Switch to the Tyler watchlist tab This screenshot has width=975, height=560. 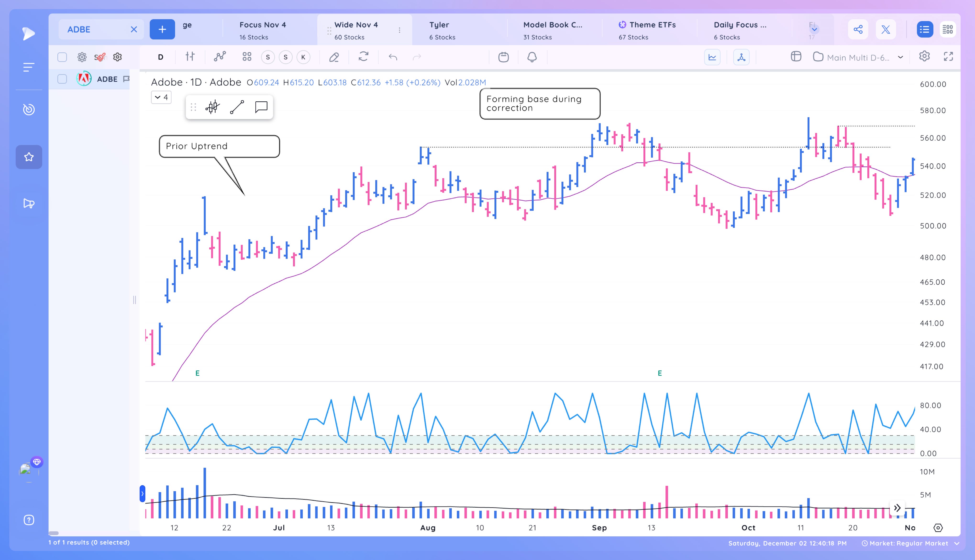460,30
